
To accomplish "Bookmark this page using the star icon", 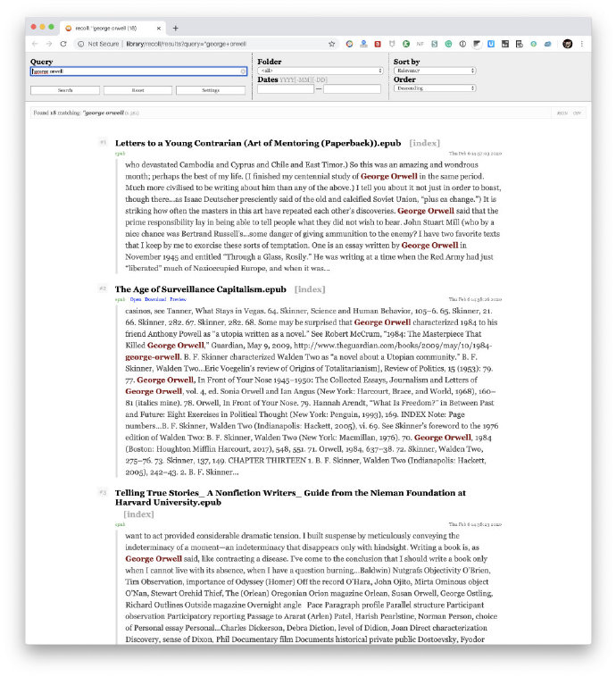I will (332, 43).
